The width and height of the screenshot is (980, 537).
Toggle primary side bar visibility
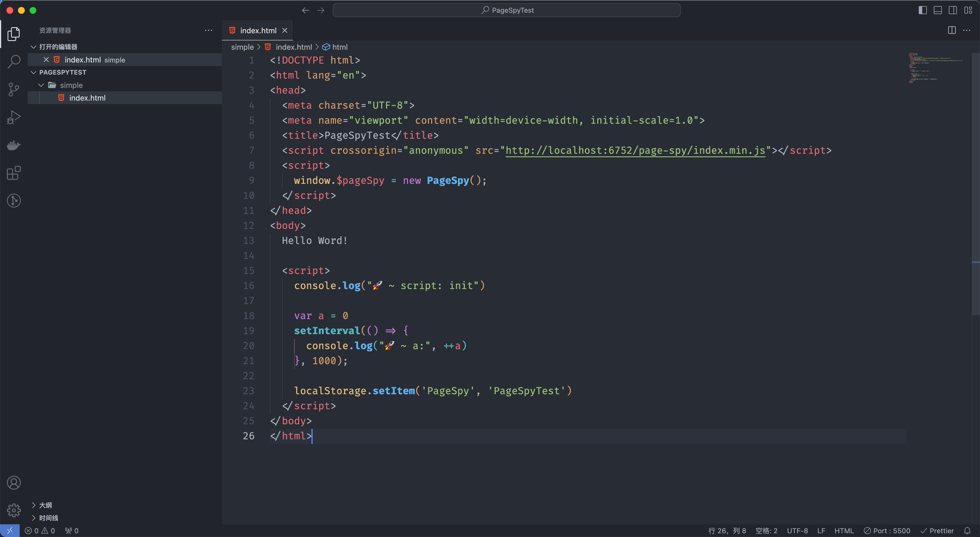click(x=923, y=10)
